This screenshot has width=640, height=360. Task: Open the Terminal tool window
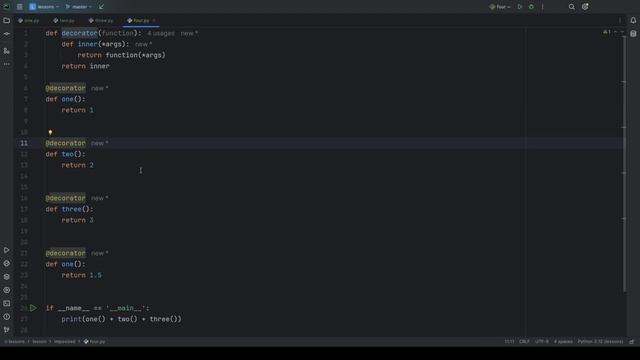click(7, 303)
